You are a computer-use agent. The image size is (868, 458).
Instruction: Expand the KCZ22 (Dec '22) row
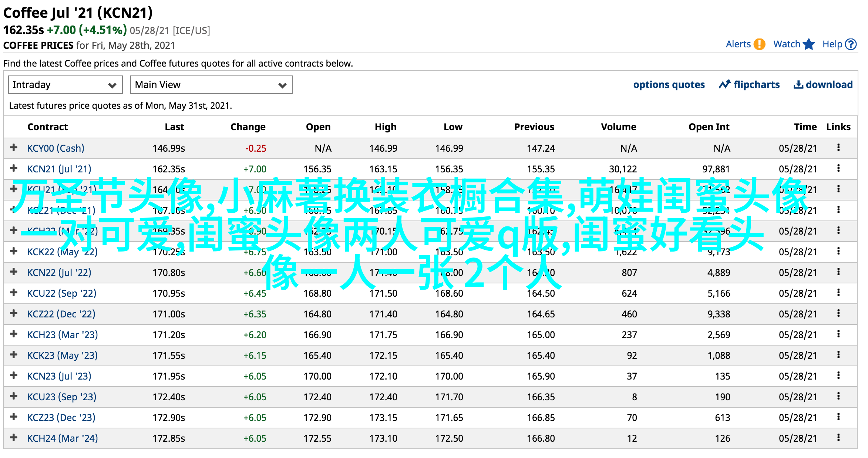pos(14,313)
